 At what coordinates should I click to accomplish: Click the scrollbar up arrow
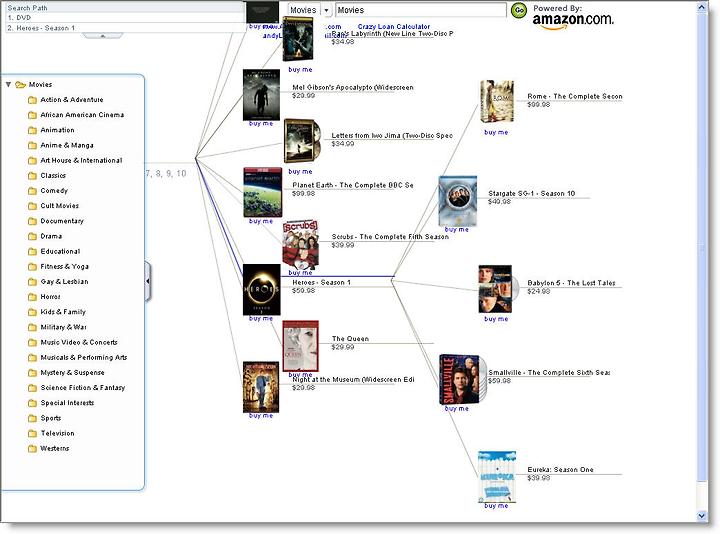coord(701,8)
